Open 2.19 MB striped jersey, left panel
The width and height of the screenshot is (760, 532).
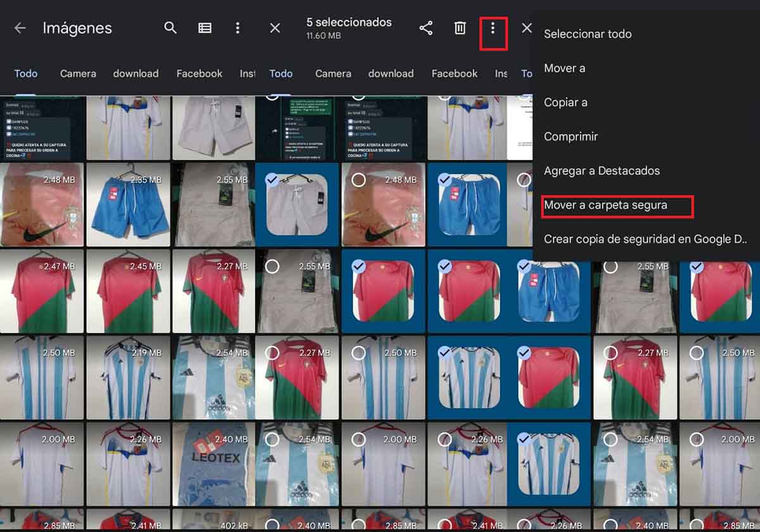pyautogui.click(x=128, y=377)
